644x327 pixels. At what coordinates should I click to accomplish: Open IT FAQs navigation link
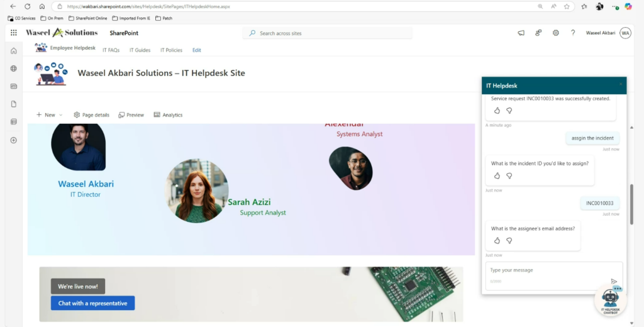tap(111, 50)
